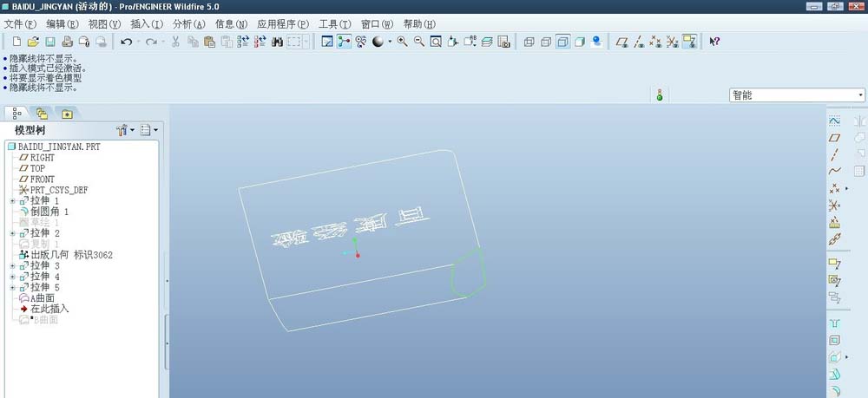Select the Draft tool in the right toolbar

coord(834,375)
